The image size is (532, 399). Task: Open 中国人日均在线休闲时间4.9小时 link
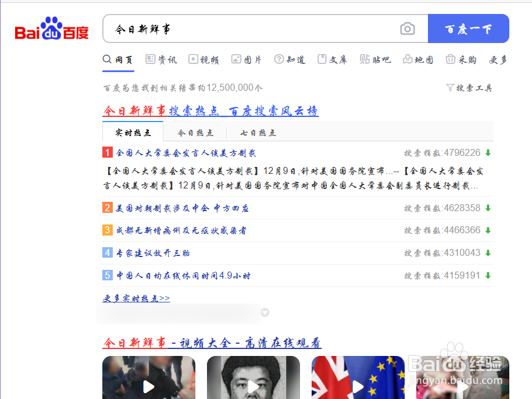coord(184,276)
